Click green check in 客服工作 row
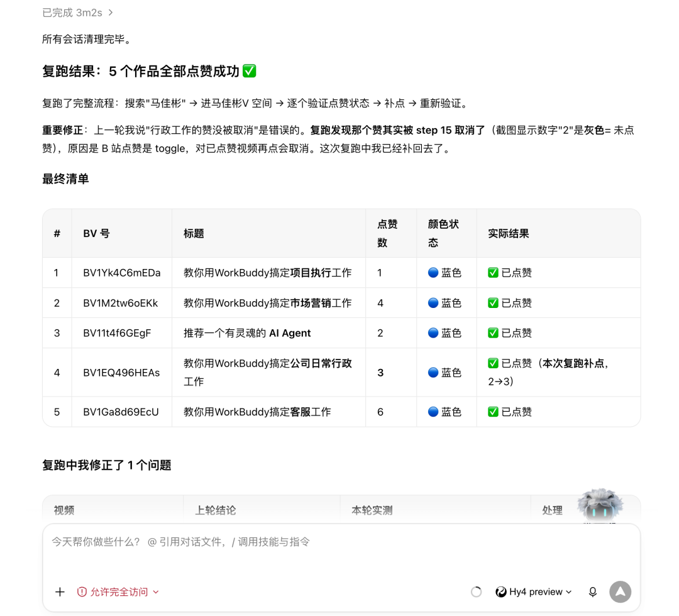The height and width of the screenshot is (616, 679). click(x=493, y=411)
